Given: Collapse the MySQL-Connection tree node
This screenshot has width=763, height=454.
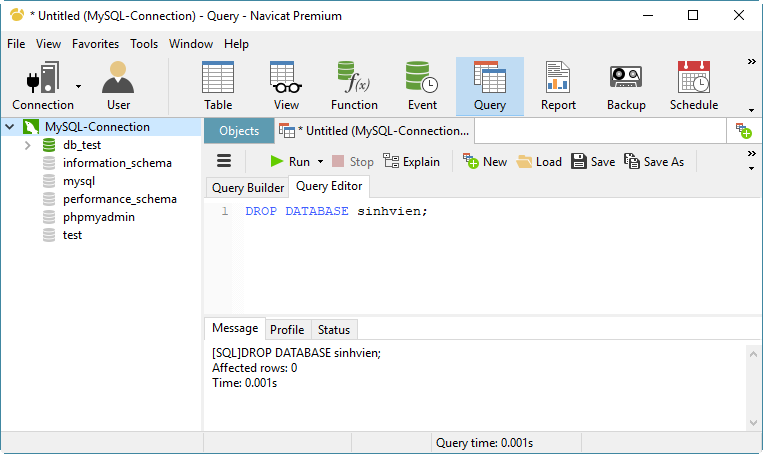Looking at the screenshot, I should (10, 127).
